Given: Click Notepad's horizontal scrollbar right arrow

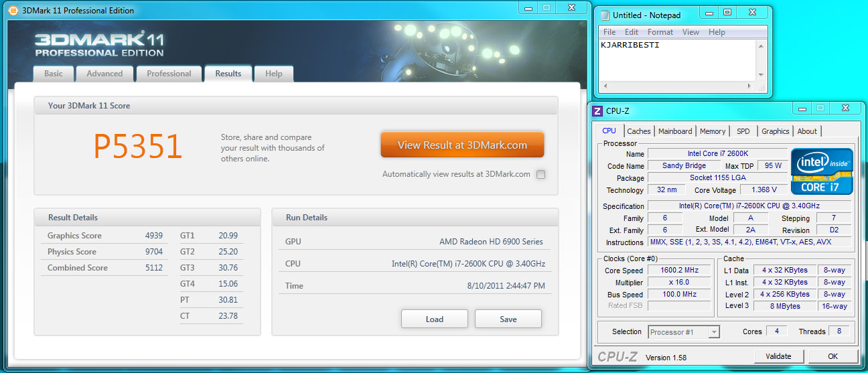Looking at the screenshot, I should tap(751, 86).
